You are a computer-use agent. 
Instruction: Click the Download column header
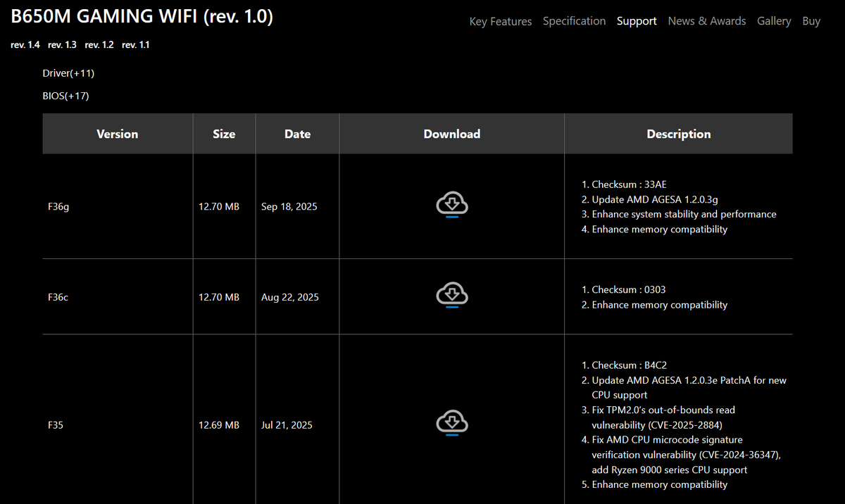point(452,134)
